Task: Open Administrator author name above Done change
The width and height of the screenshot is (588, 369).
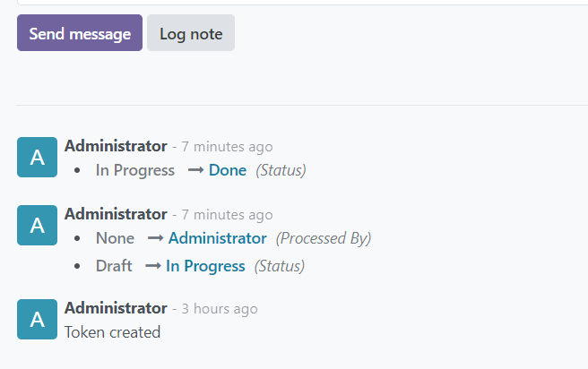Action: 116,146
